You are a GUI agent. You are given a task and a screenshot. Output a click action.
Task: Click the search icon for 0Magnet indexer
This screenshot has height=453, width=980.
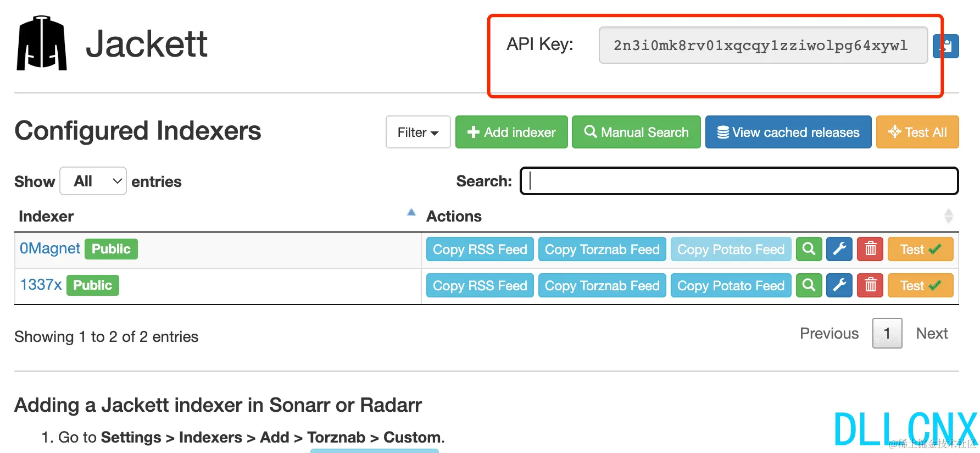tap(809, 249)
